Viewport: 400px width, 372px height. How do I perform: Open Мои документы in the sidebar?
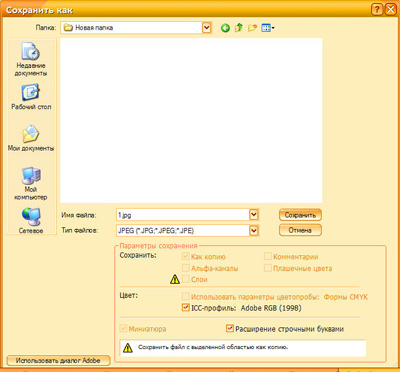click(x=31, y=138)
